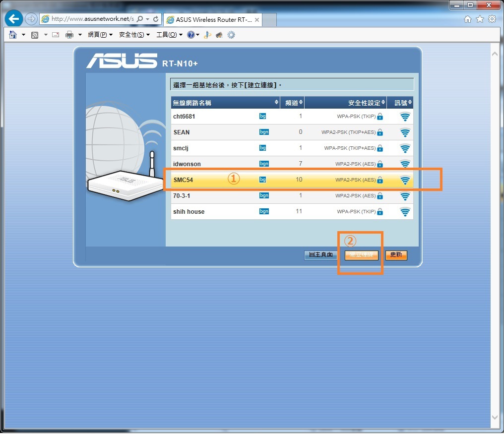The width and height of the screenshot is (504, 434).
Task: Click the lock icon in 70-3-1 row
Action: (x=380, y=196)
